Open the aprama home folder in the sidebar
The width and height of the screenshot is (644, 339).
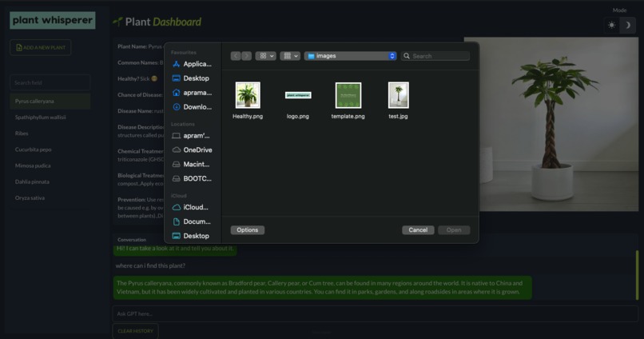(x=193, y=93)
